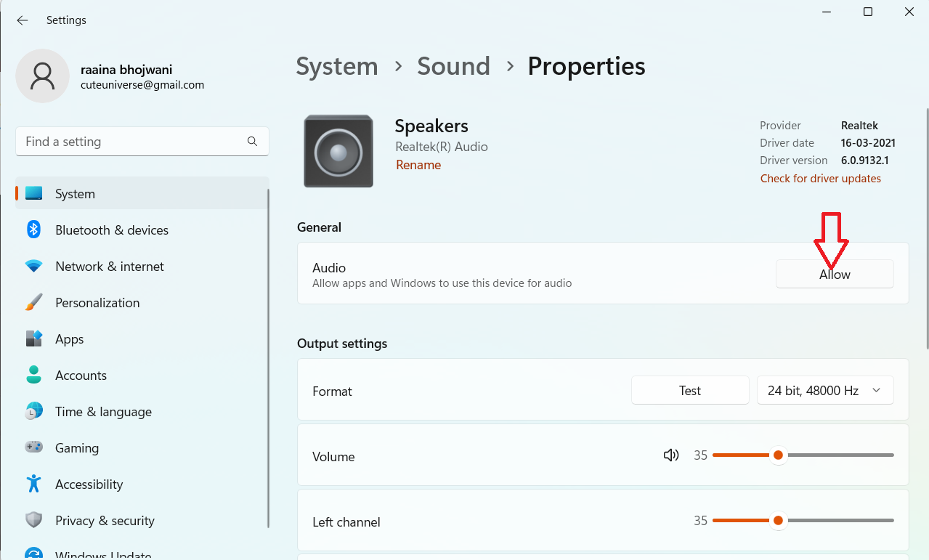The image size is (929, 560).
Task: Click the Gaming controller icon
Action: [34, 448]
